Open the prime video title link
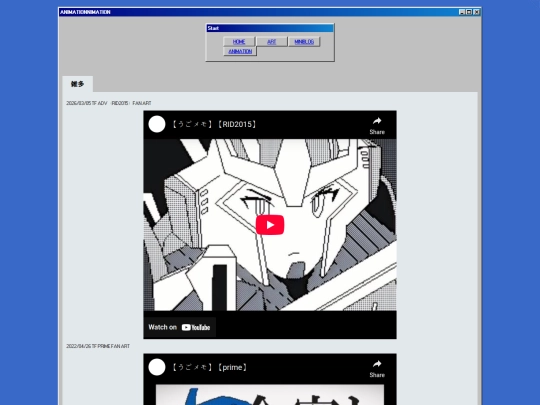The image size is (540, 405). coord(209,367)
